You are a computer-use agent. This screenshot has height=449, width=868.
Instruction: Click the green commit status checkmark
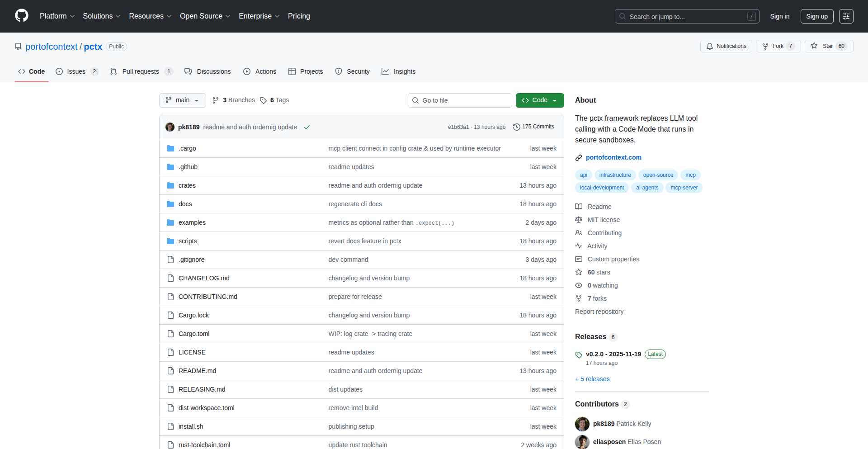pyautogui.click(x=307, y=127)
